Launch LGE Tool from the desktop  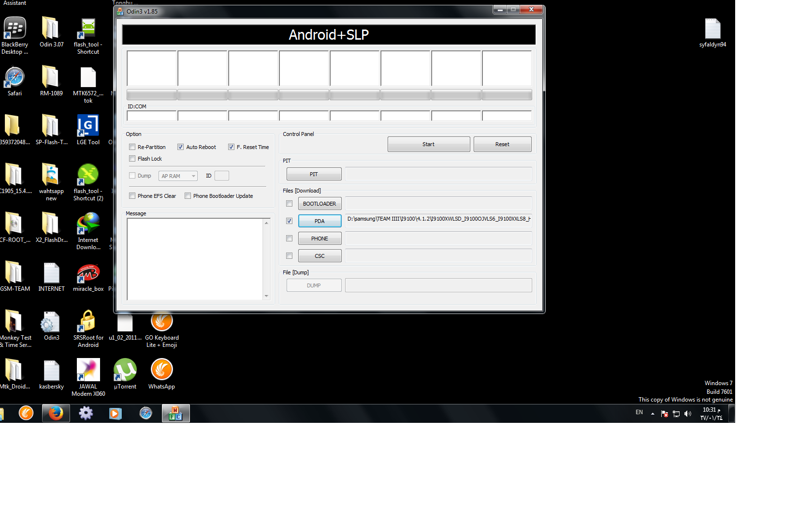[x=88, y=130]
